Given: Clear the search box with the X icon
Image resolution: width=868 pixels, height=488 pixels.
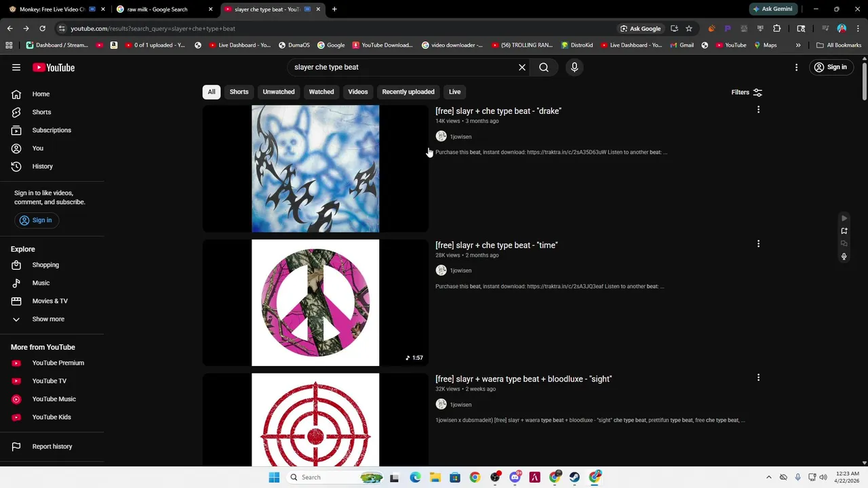Looking at the screenshot, I should [522, 67].
